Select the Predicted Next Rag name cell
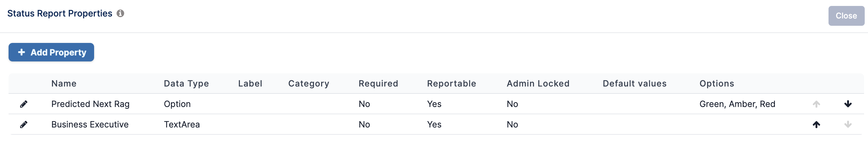Image resolution: width=868 pixels, height=142 pixels. coord(90,104)
